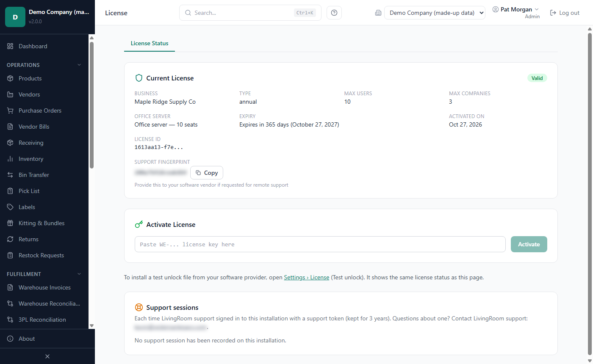Click the Warehouse Reconciliation icon

click(10, 303)
